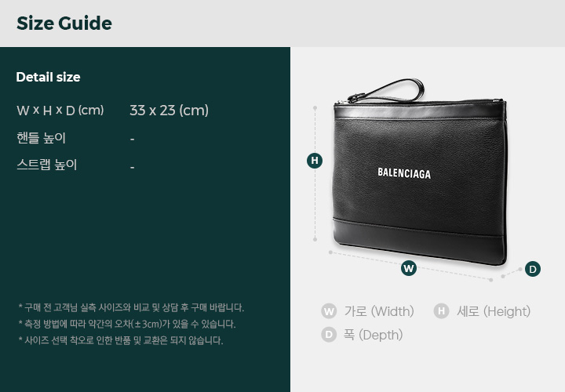Click the 세로 (Height) legend text
565x392 pixels.
click(494, 311)
